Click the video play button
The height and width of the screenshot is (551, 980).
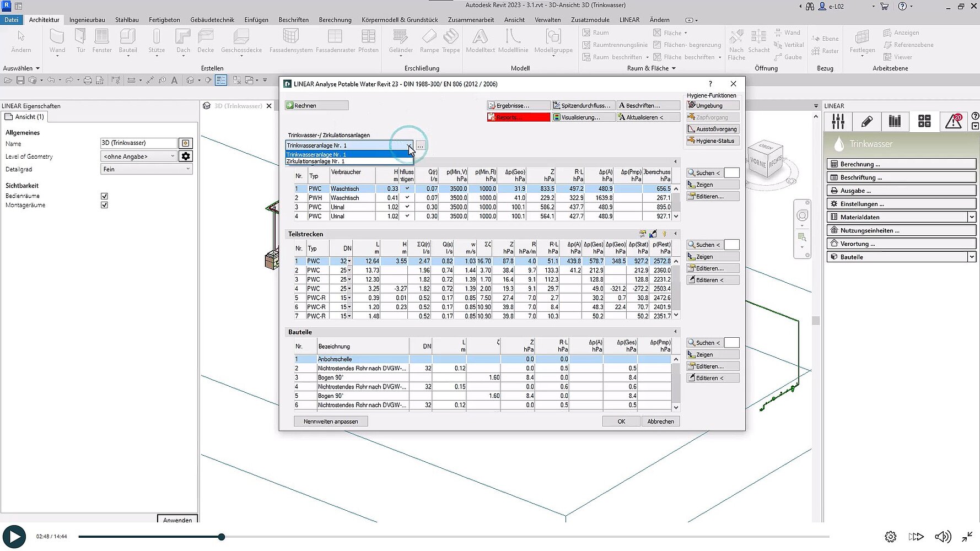pos(14,537)
